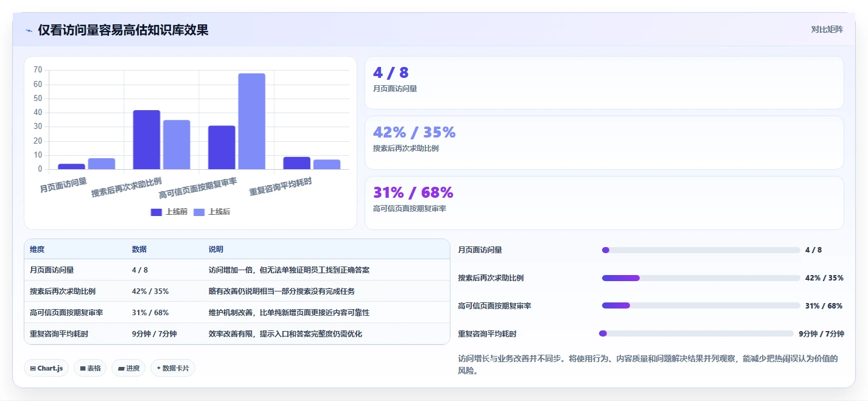This screenshot has width=868, height=401.
Task: Click the 31% / 68% table cell
Action: pos(150,312)
